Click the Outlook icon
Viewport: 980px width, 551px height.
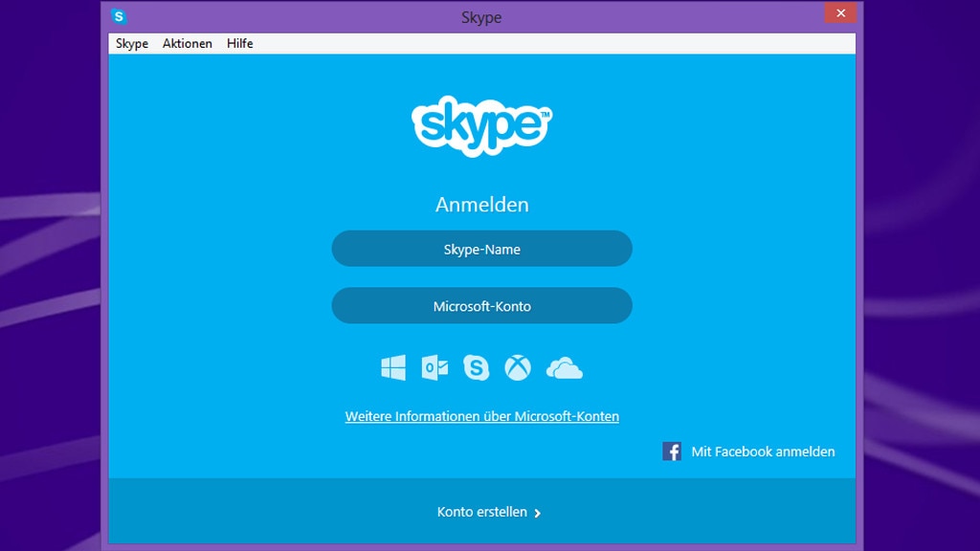tap(435, 368)
